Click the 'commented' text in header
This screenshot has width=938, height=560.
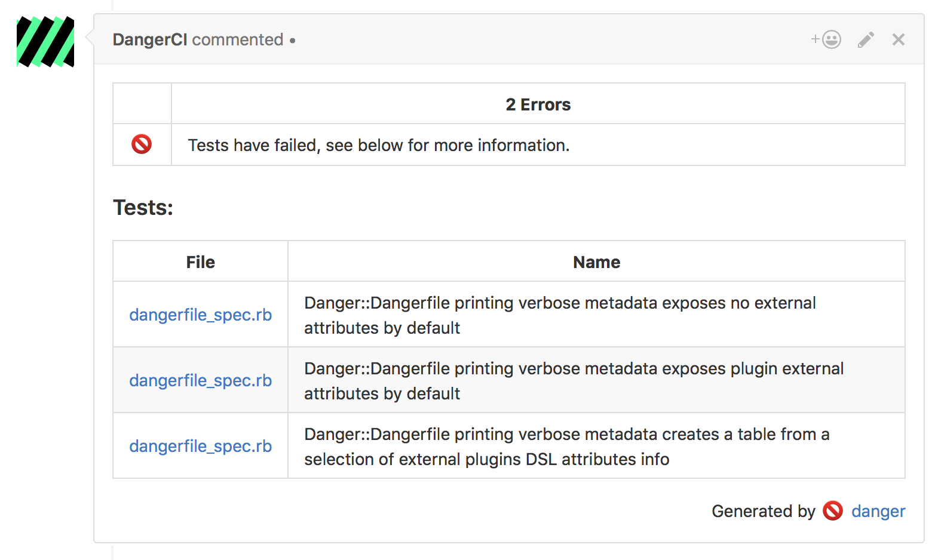point(238,39)
